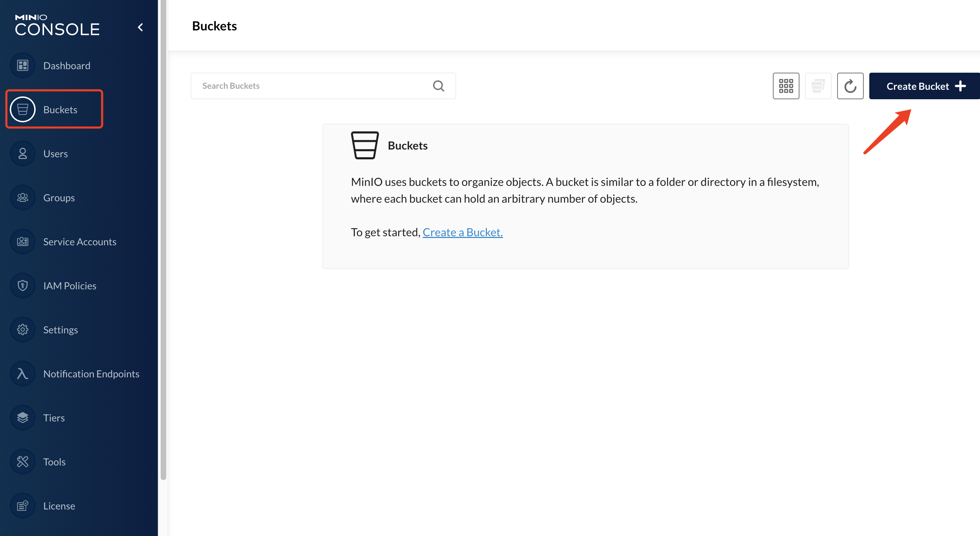Image resolution: width=980 pixels, height=536 pixels.
Task: Click the disabled multi-bucket select icon
Action: tap(818, 86)
